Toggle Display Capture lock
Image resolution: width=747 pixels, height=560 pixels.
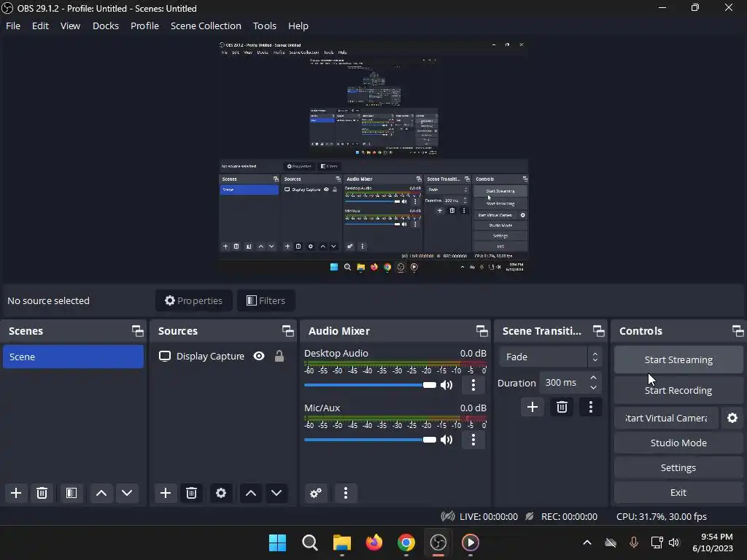279,356
